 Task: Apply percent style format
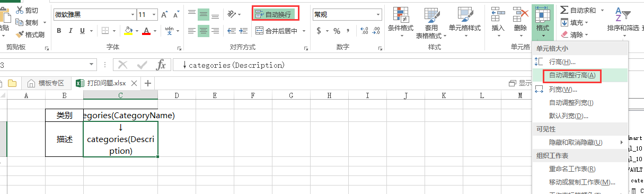tap(337, 31)
